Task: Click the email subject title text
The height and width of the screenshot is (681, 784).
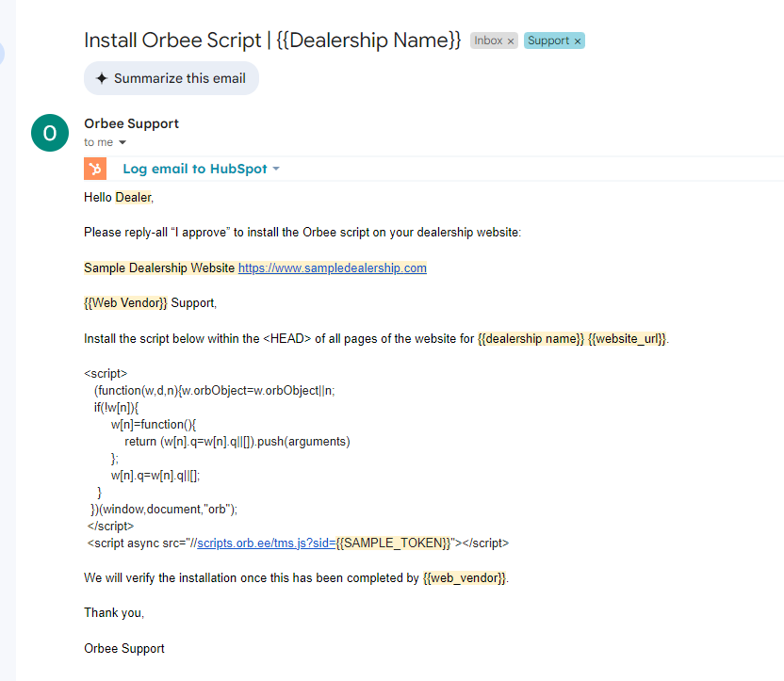Action: click(267, 40)
